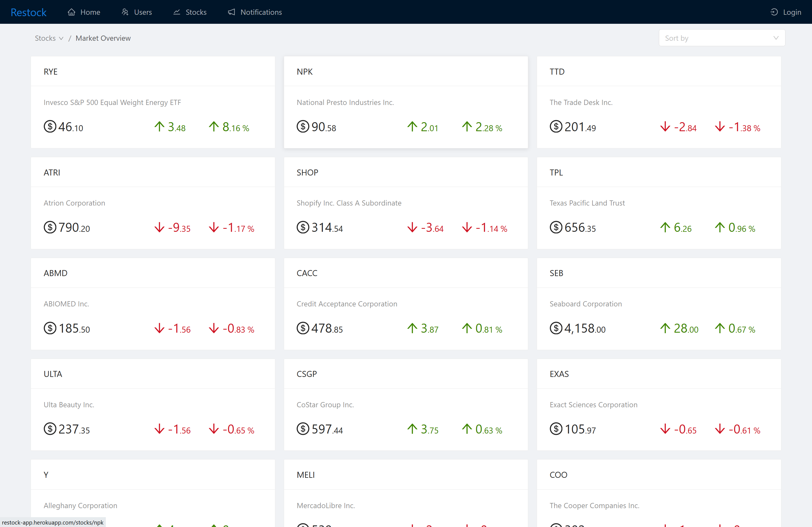The image size is (812, 527).
Task: Click the Stocks chart icon
Action: pos(177,12)
